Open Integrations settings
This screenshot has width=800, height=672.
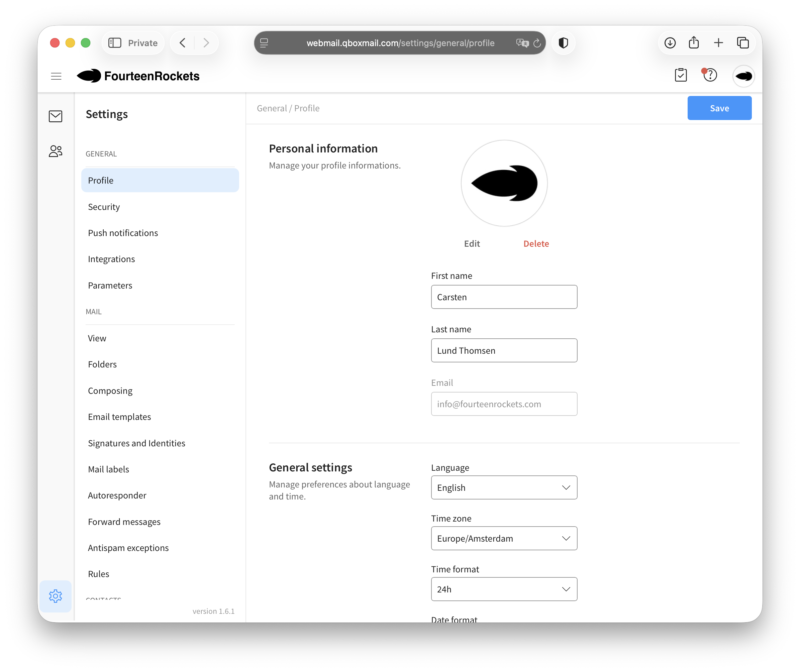160,259
